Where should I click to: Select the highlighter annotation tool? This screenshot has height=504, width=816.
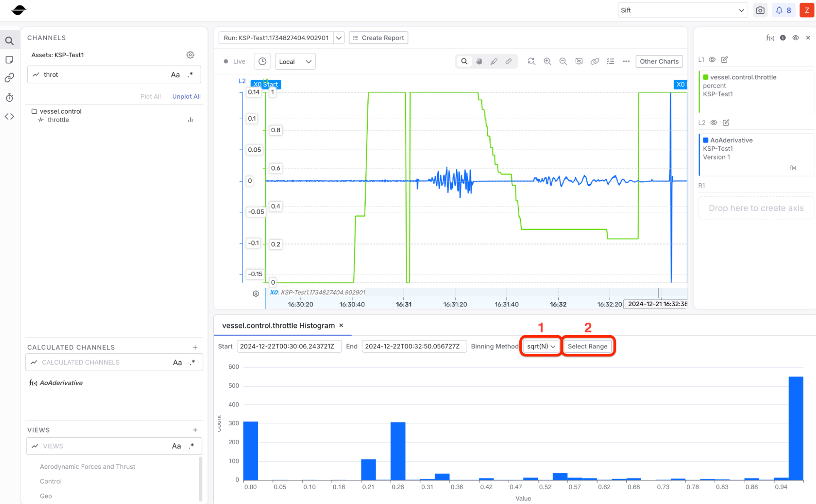494,61
